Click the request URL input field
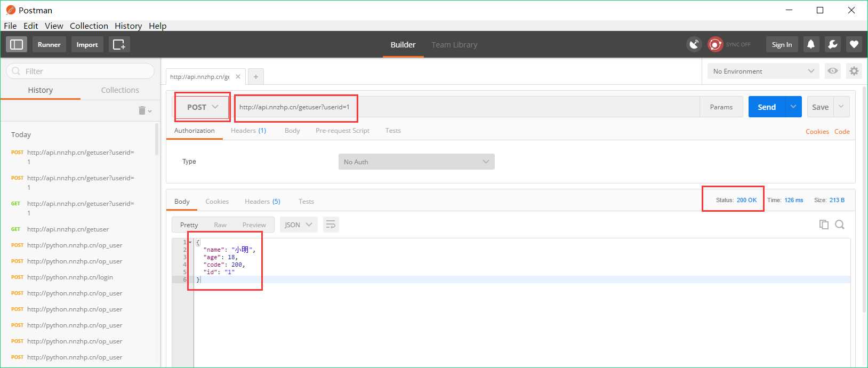 click(467, 107)
